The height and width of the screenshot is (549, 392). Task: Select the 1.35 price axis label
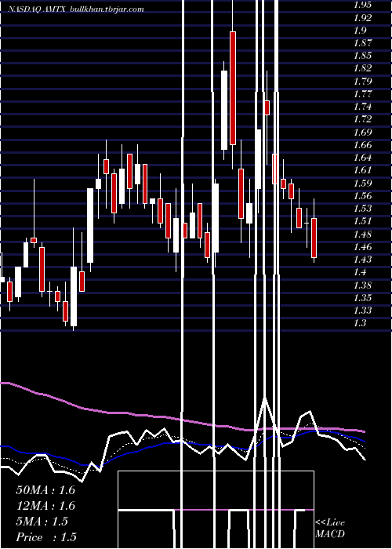point(362,297)
